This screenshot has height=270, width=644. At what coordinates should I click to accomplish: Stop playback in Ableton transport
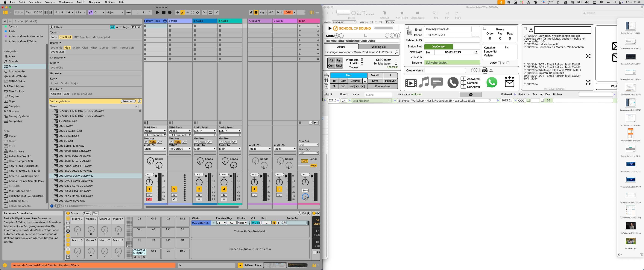(163, 12)
